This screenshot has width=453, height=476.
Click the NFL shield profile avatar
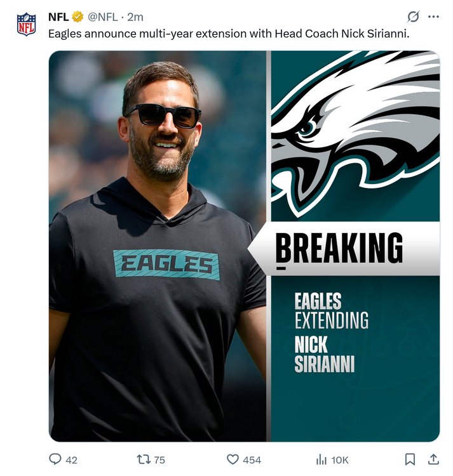[26, 24]
